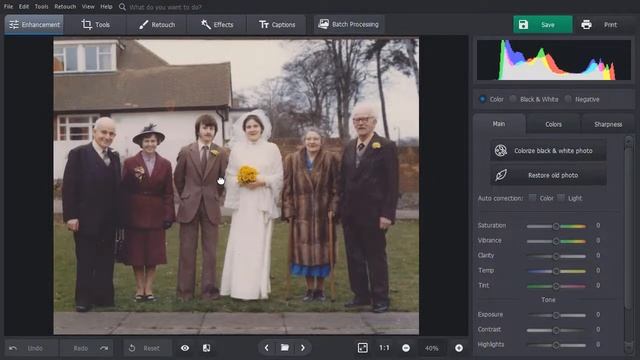Click the color histogram display
This screenshot has width=640, height=360.
[553, 60]
